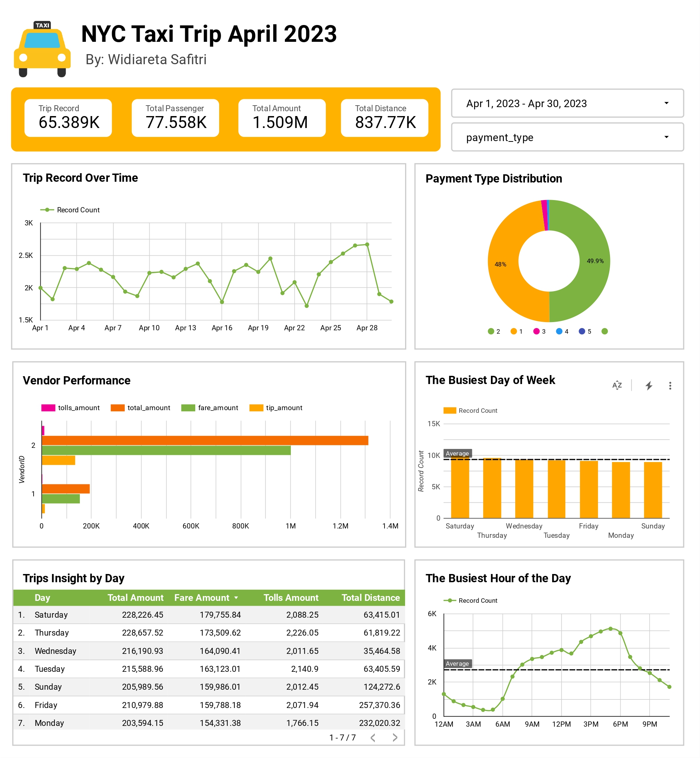Go to previous page of Trips Insight table
Screen dimensions: 700x758
(373, 737)
